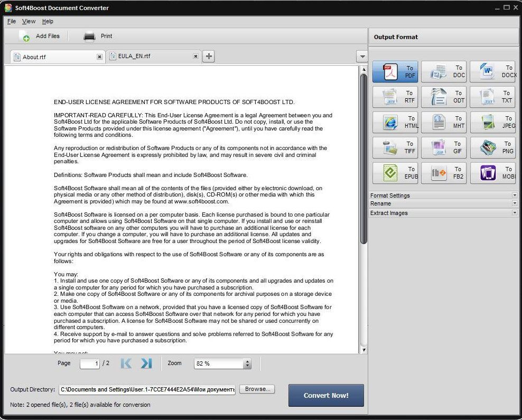Open the File menu
The height and width of the screenshot is (420, 522).
[x=11, y=21]
